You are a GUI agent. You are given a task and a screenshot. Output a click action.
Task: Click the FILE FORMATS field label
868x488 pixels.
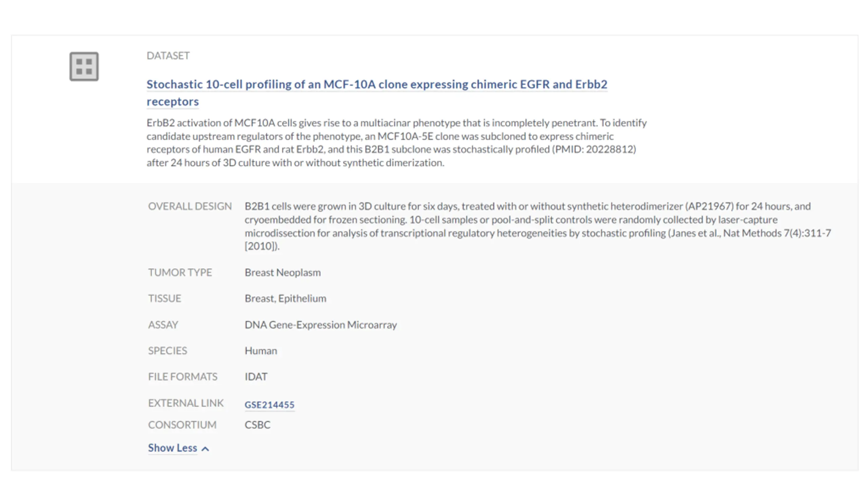coord(183,377)
